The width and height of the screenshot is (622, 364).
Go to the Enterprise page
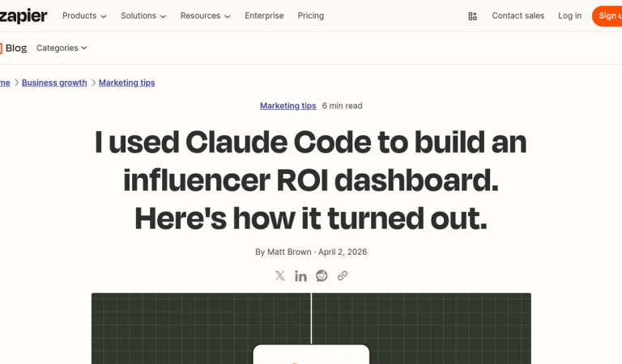click(264, 16)
